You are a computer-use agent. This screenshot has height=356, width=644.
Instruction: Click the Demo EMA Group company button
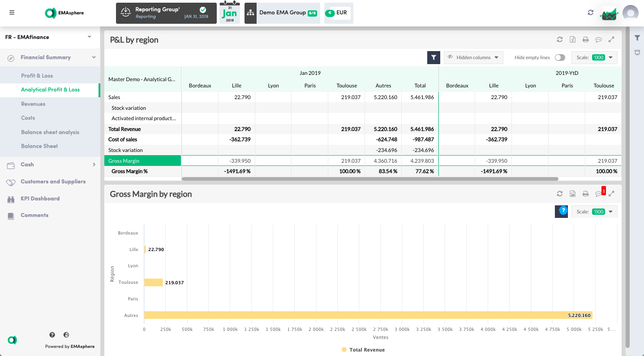tap(282, 13)
